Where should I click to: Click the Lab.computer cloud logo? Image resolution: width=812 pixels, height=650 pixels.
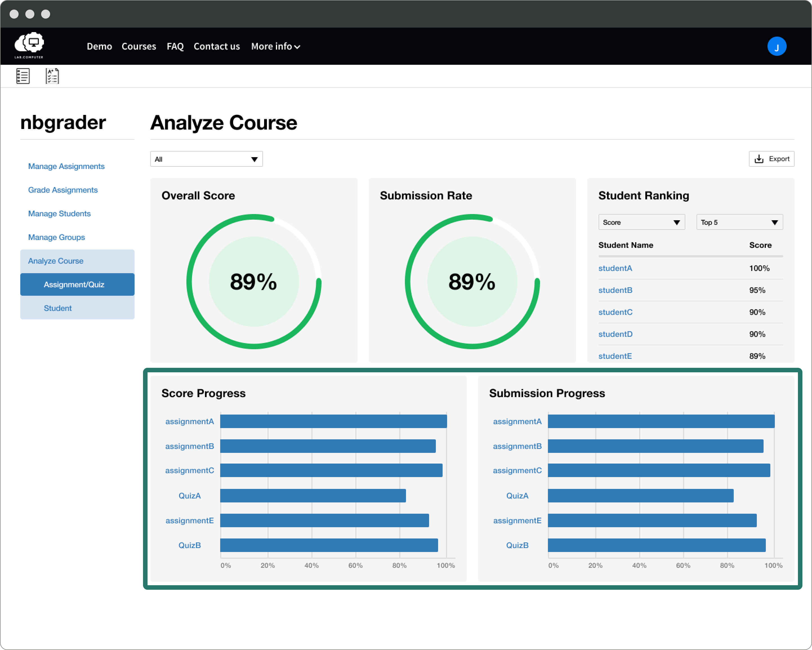coord(29,46)
